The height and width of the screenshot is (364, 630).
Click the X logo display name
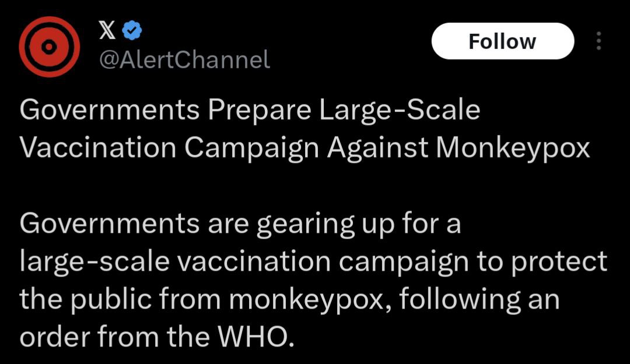107,30
